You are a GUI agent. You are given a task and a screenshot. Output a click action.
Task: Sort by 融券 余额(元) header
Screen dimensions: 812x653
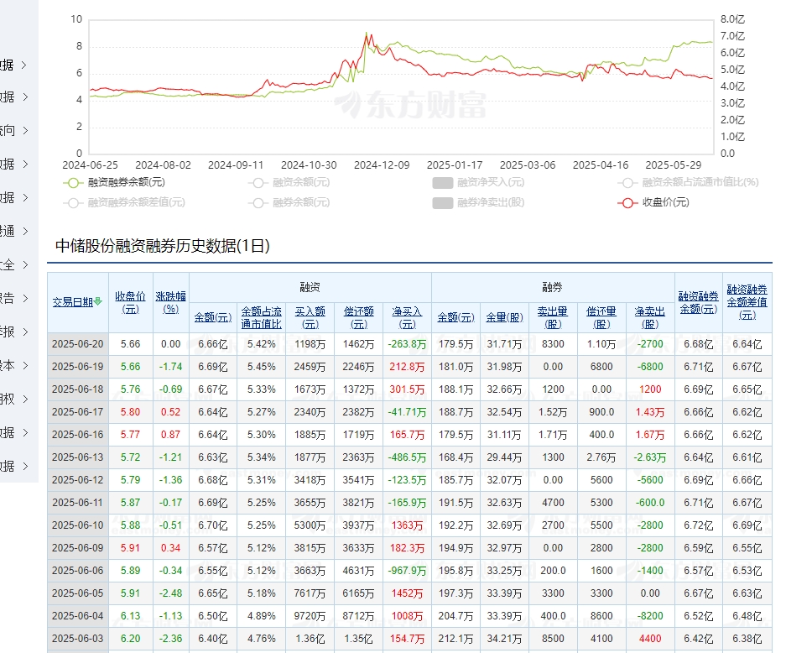click(455, 317)
